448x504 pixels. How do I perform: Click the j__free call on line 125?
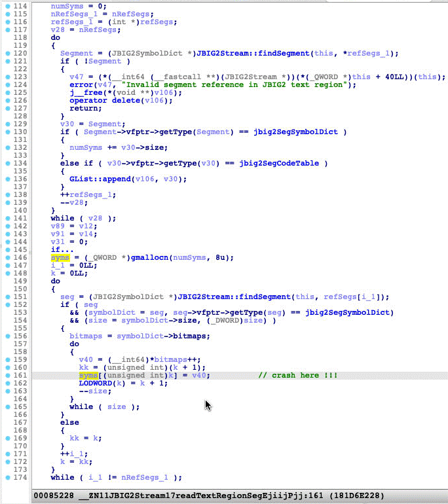[x=85, y=92]
